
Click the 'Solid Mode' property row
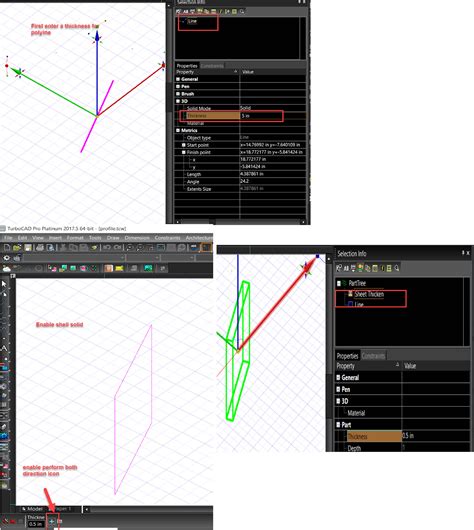tap(240, 108)
